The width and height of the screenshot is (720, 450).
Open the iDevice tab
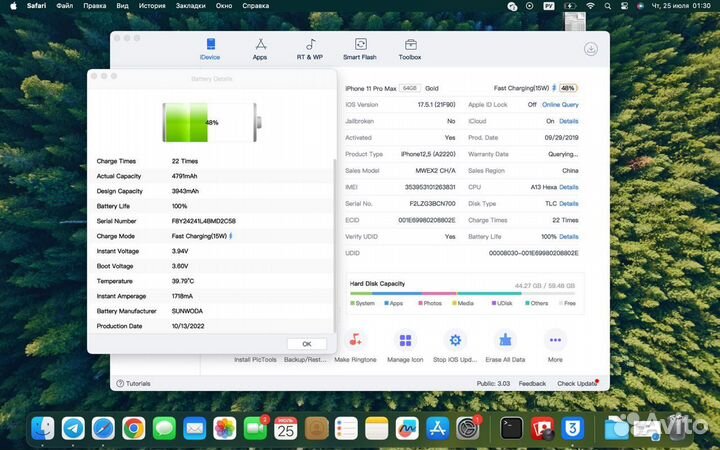210,49
